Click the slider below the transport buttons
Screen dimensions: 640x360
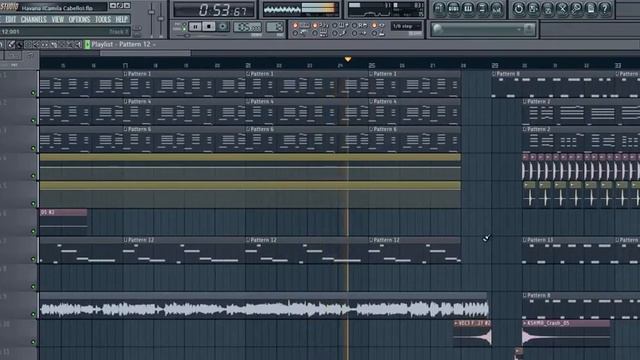(201, 36)
